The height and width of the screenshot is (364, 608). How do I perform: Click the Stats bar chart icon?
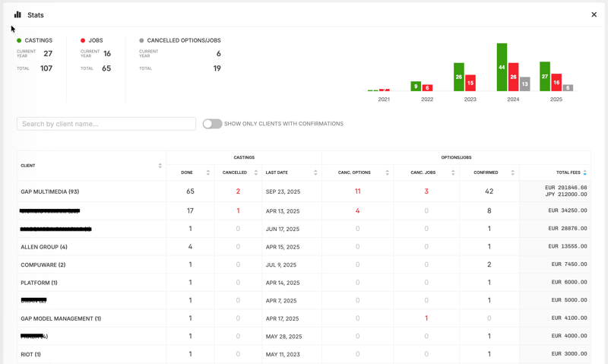point(17,14)
